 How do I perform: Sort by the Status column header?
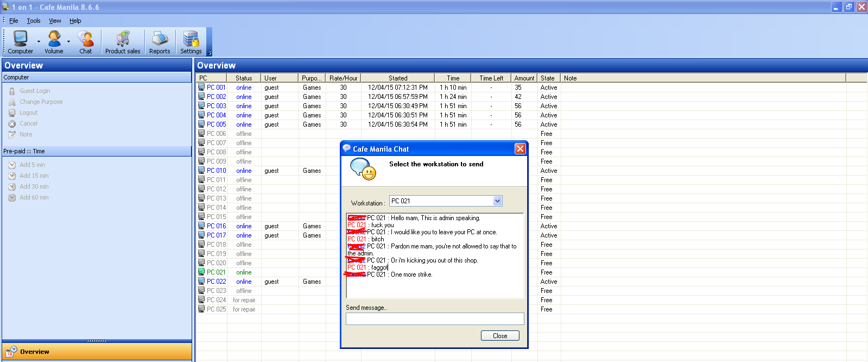click(x=244, y=78)
